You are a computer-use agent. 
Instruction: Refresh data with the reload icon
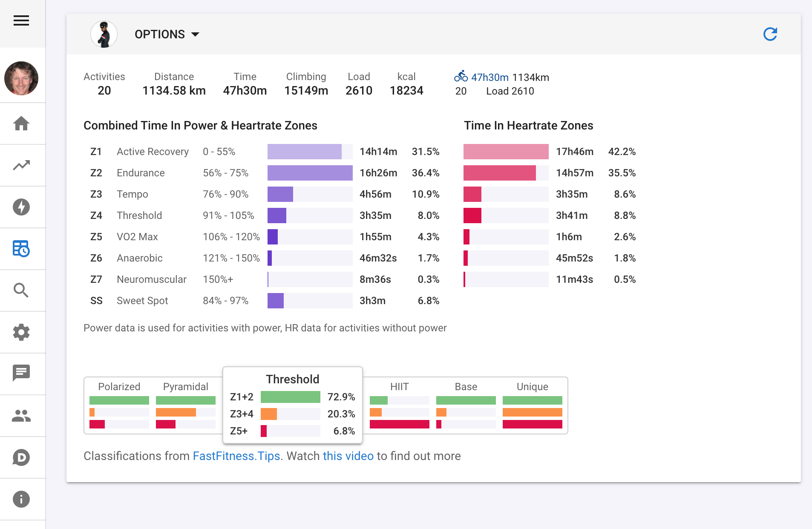pos(770,34)
